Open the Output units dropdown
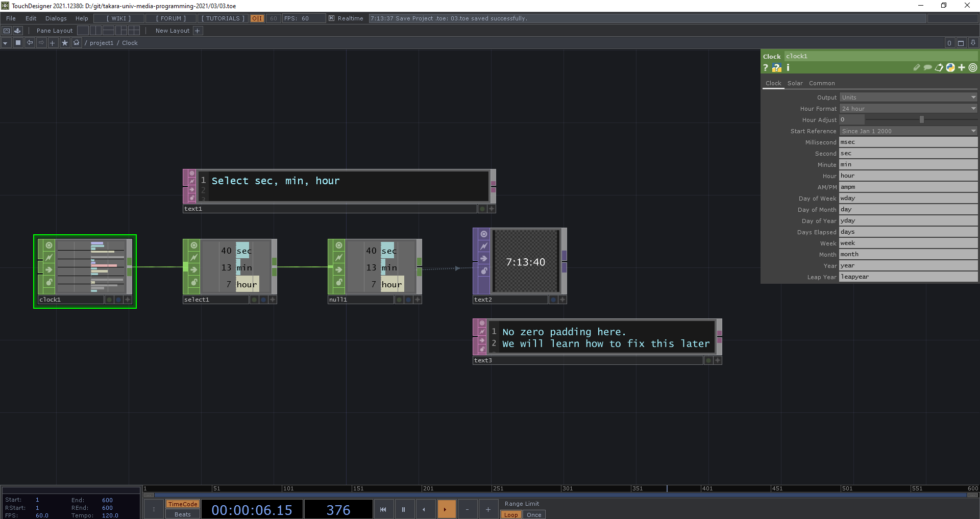The height and width of the screenshot is (519, 980). tap(908, 97)
